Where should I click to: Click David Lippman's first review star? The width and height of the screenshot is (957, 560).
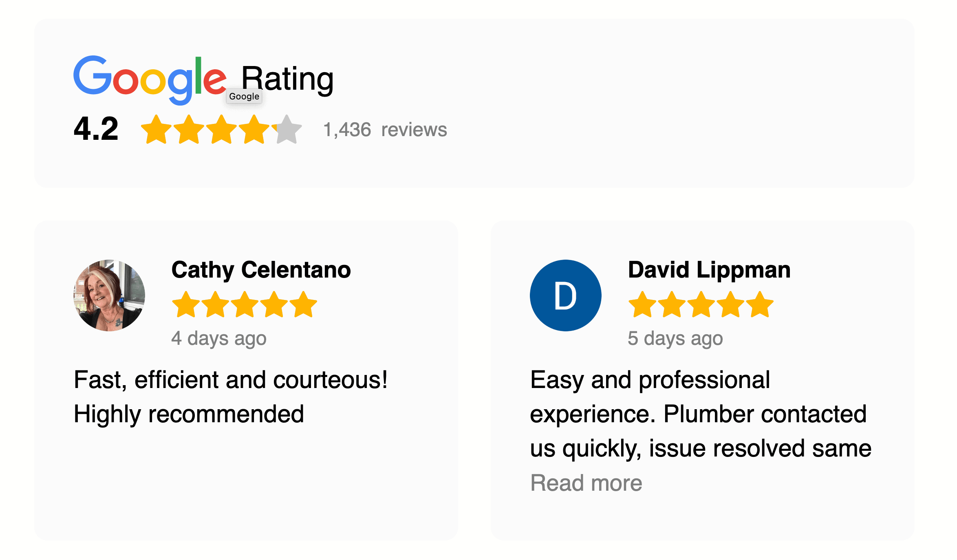[642, 304]
